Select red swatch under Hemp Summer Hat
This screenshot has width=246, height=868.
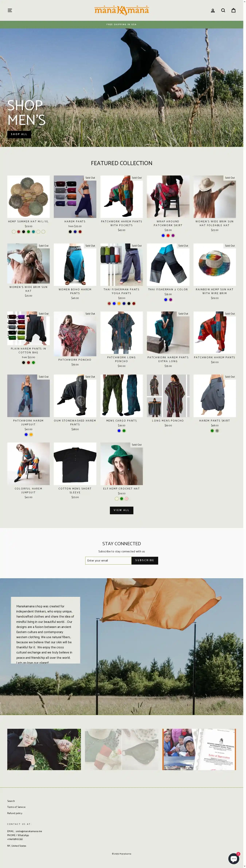(19, 232)
